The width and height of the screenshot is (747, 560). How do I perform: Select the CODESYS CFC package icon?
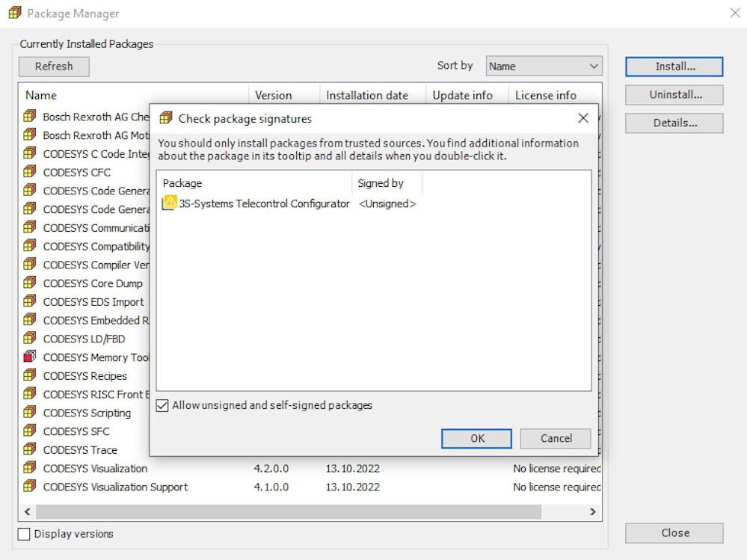30,171
